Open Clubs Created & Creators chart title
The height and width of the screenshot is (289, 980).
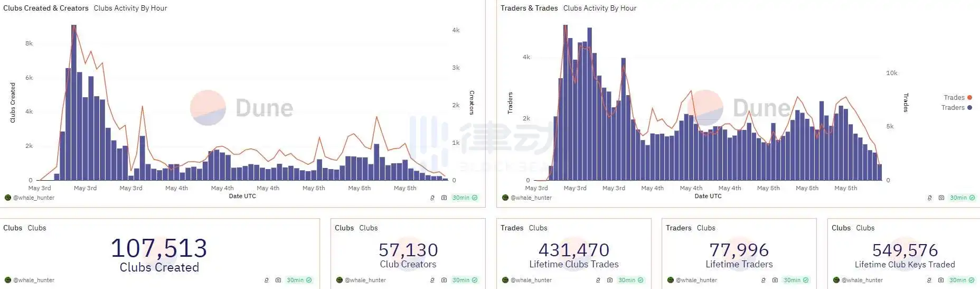46,8
